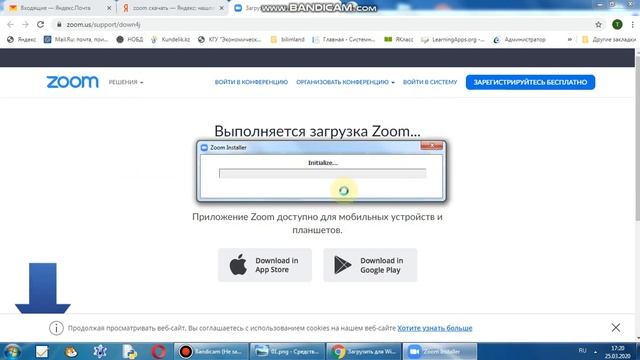The width and height of the screenshot is (640, 360).
Task: Click the blue flower-shaped taskbar icon
Action: point(100,351)
